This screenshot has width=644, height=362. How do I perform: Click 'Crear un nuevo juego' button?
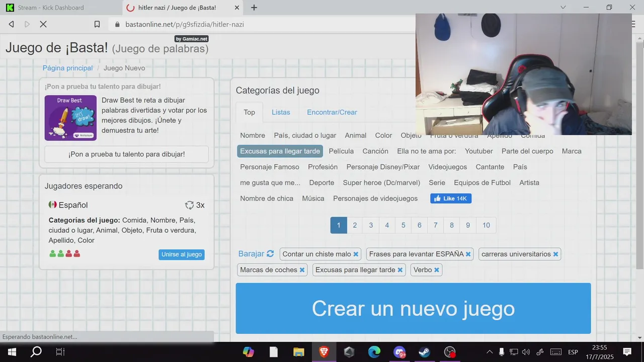pyautogui.click(x=413, y=308)
